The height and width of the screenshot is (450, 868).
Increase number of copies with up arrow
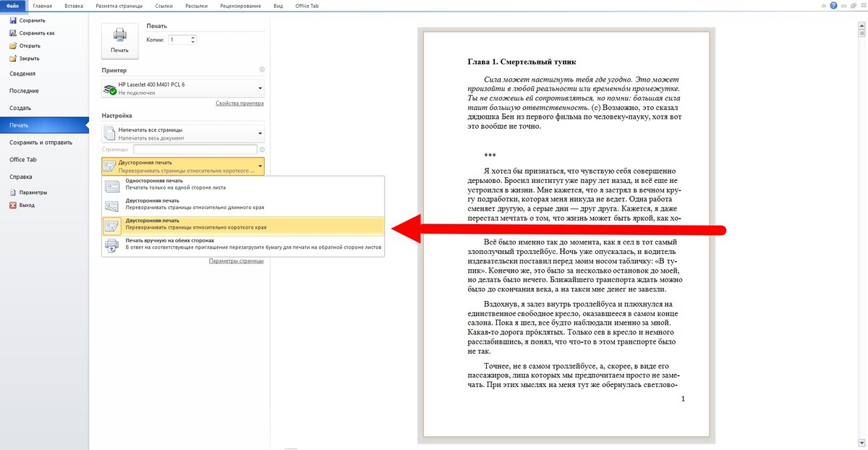[x=193, y=37]
